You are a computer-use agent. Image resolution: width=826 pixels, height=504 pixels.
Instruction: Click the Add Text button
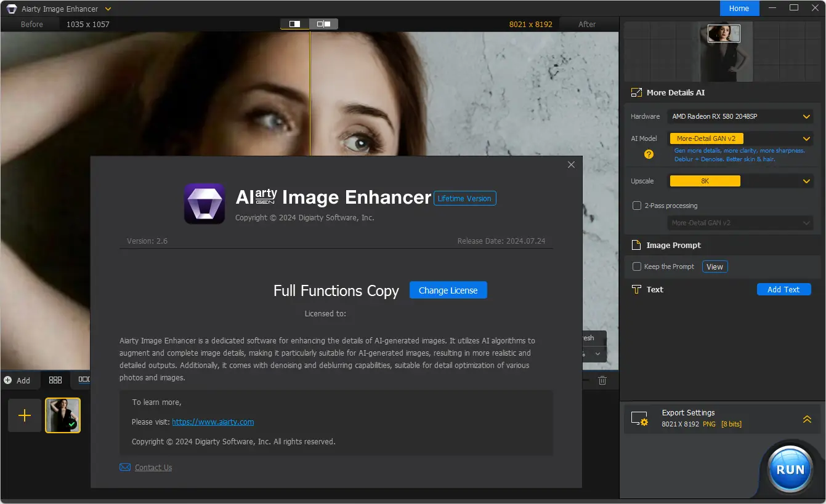[x=783, y=289]
